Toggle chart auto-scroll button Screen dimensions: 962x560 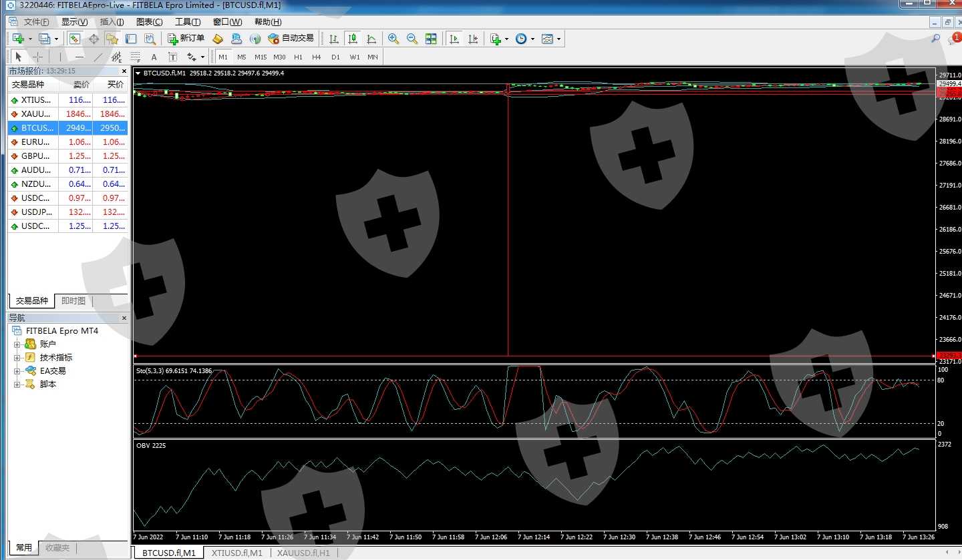pyautogui.click(x=454, y=39)
